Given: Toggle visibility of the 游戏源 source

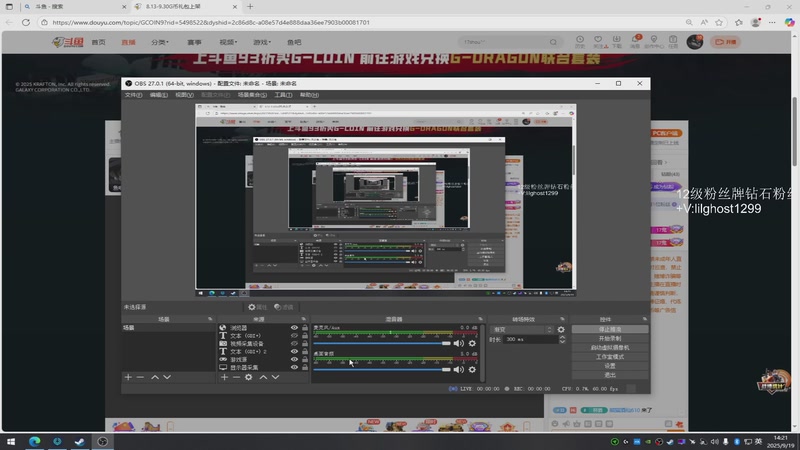Looking at the screenshot, I should (294, 360).
